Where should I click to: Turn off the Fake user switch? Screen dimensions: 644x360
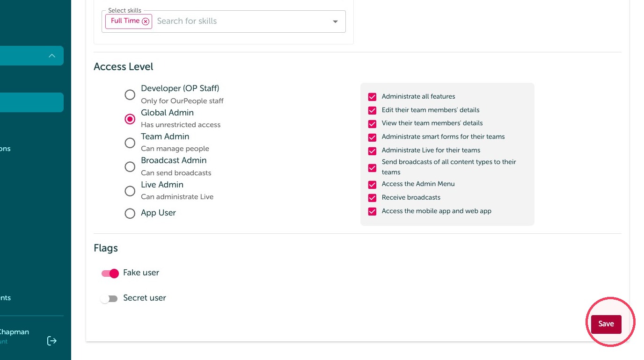pos(110,274)
